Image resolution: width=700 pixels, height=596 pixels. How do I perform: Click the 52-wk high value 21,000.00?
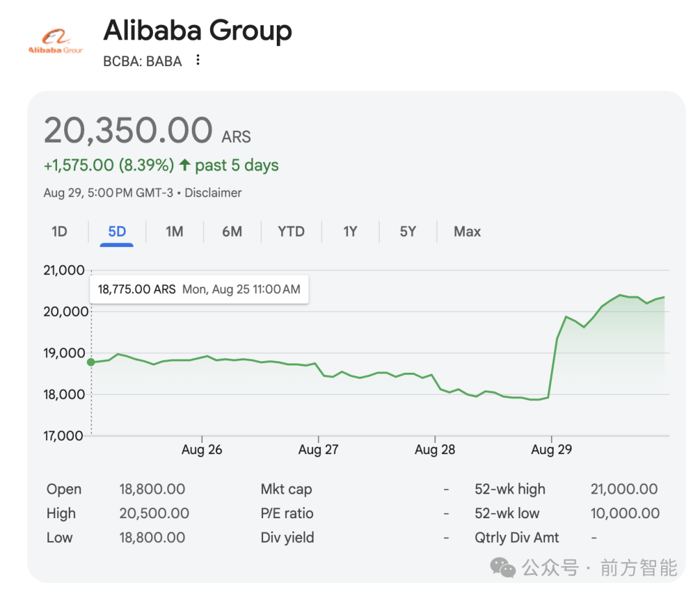[x=624, y=489]
